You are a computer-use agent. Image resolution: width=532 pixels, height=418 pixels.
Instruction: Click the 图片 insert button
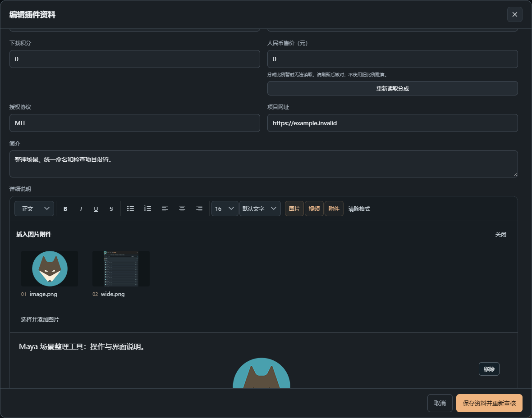[294, 209]
